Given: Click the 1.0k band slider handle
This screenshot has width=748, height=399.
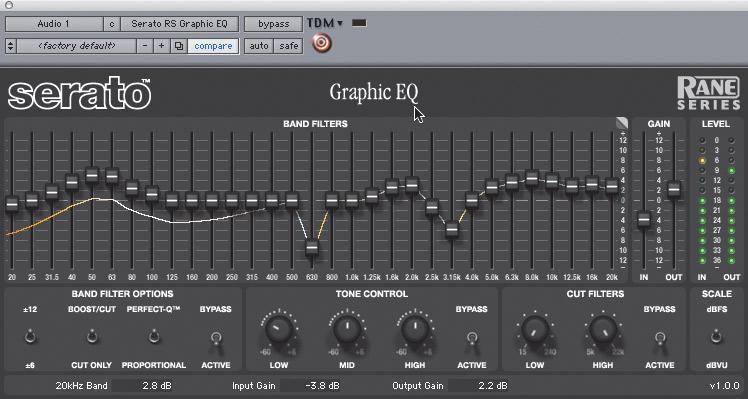Looking at the screenshot, I should point(352,200).
